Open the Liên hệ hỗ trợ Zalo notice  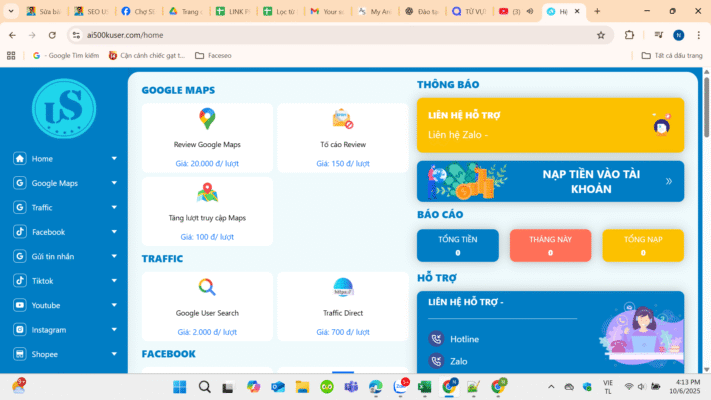pos(550,125)
